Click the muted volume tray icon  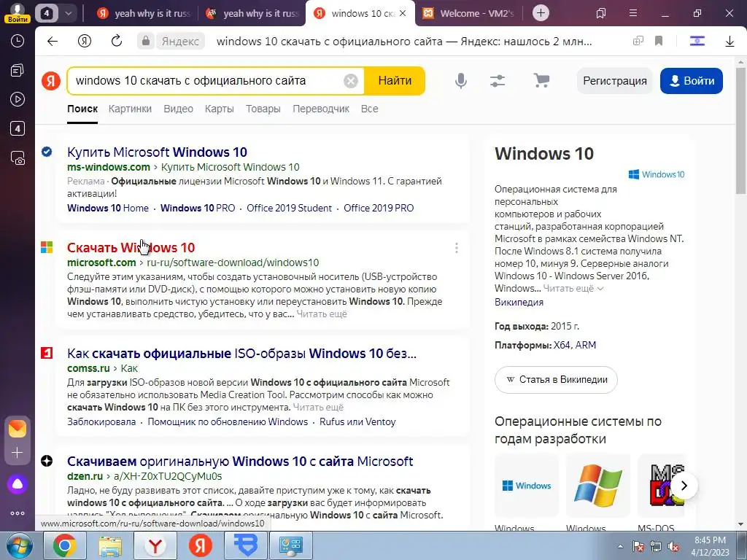[x=673, y=546]
